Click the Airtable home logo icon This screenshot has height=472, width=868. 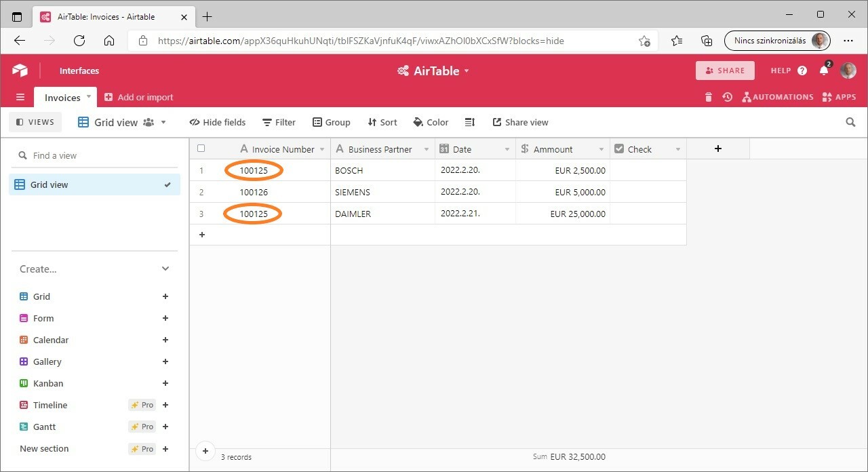point(20,71)
